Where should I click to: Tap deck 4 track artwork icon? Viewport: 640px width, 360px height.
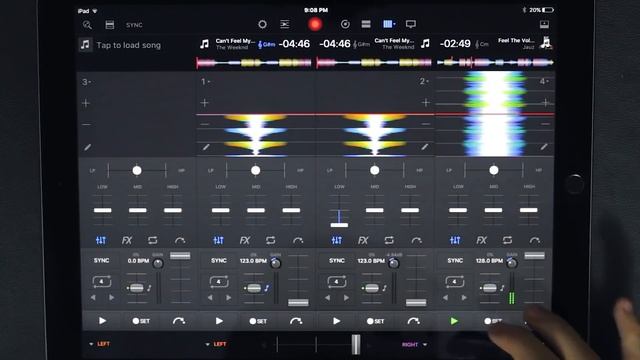click(546, 43)
